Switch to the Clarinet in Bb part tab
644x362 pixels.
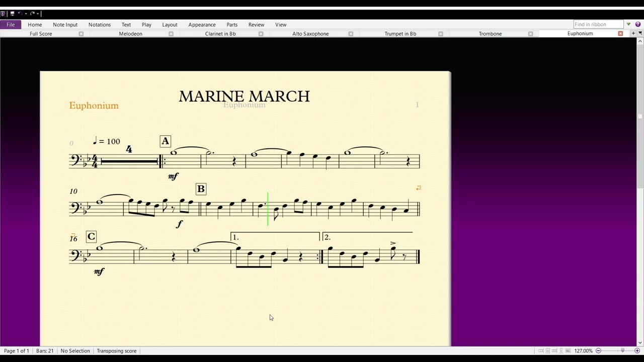220,34
